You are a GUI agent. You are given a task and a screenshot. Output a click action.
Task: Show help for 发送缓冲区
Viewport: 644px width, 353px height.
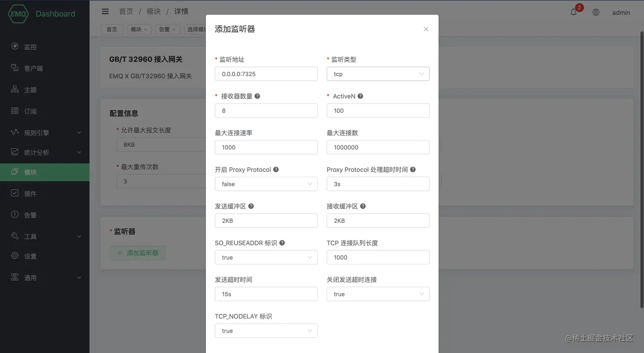(x=251, y=206)
